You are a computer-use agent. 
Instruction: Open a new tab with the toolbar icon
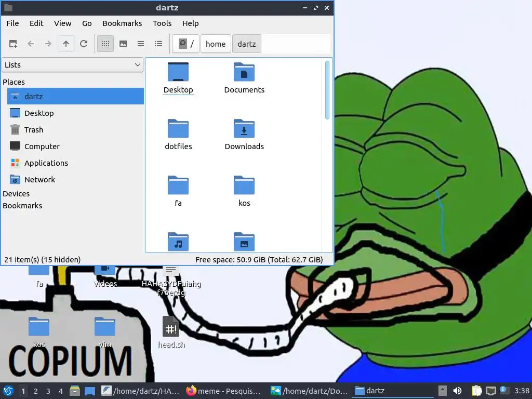click(13, 44)
